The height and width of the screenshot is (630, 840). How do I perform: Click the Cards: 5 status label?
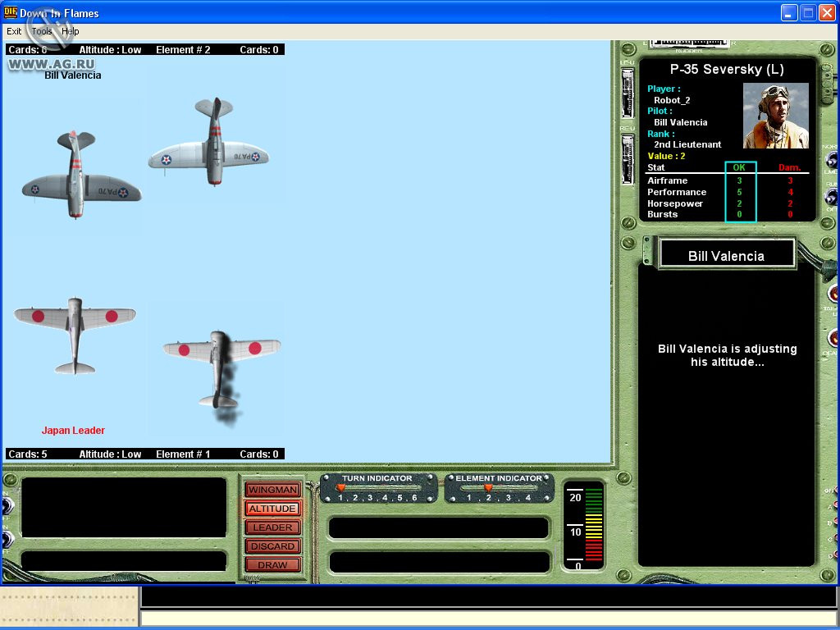click(x=28, y=454)
